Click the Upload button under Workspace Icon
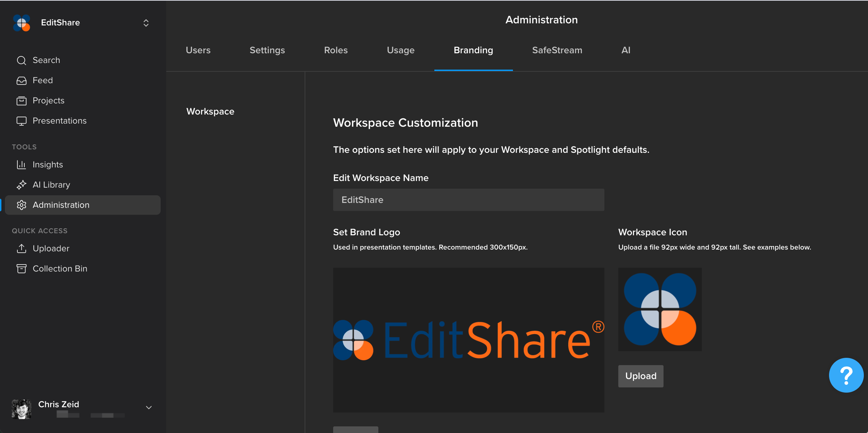 click(641, 376)
